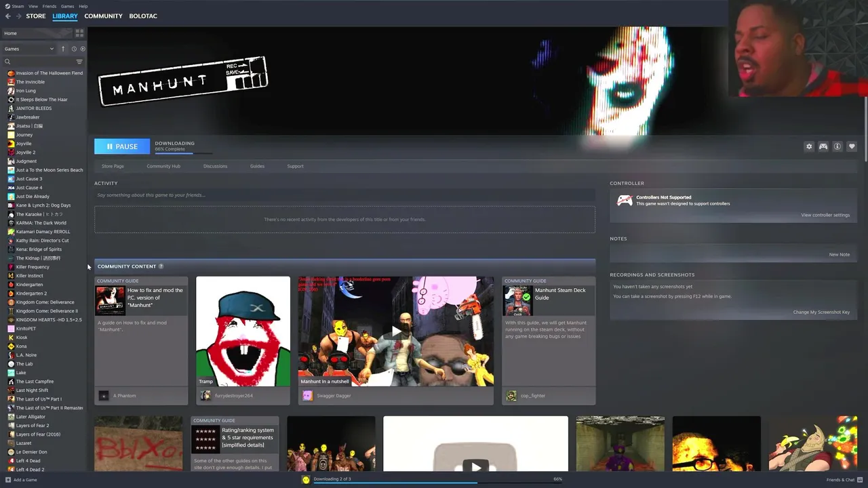Click the Manhunt download progress bar beside Pause

183,153
